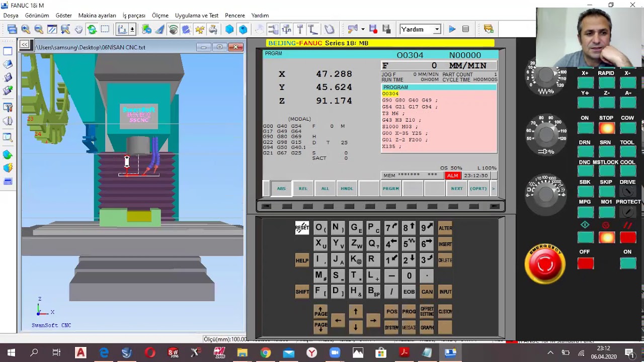Screen dimensions: 644x362
Task: Click the PAGE up key
Action: [x=320, y=312]
